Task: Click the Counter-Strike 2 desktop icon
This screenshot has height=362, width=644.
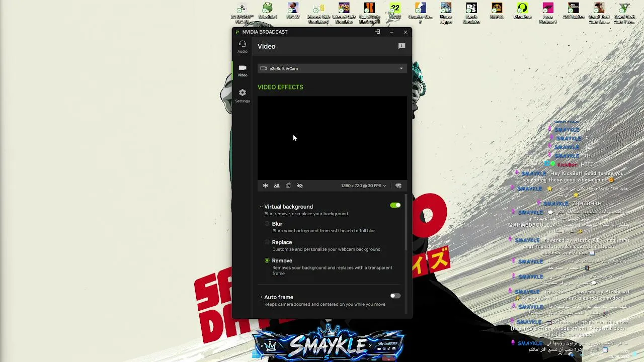Action: click(x=420, y=14)
